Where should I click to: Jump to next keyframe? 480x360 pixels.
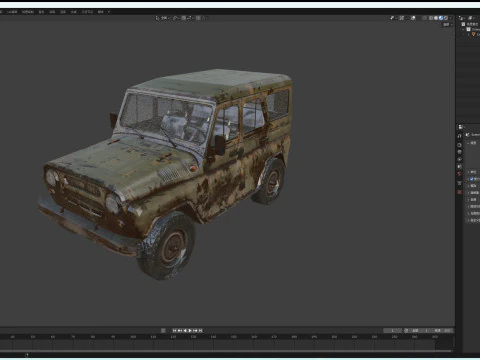[x=195, y=331]
